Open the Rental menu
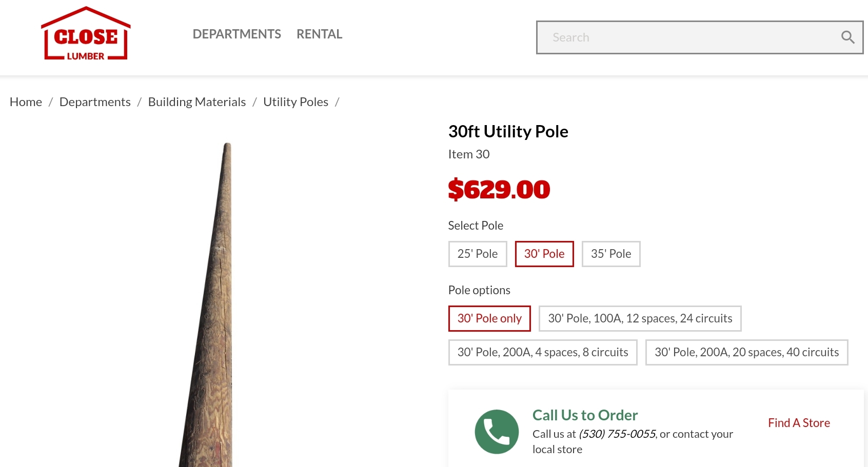This screenshot has width=868, height=467. pyautogui.click(x=319, y=34)
